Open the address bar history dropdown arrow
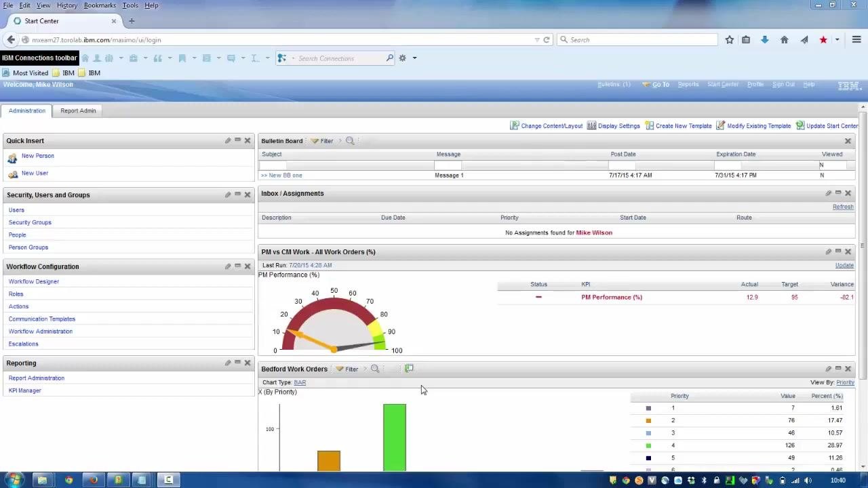 click(x=537, y=40)
